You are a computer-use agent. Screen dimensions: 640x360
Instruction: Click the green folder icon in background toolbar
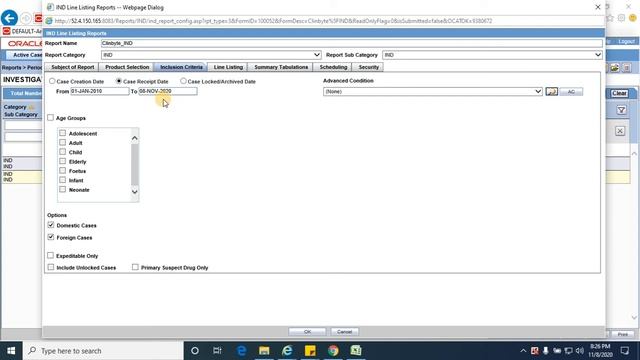point(615,68)
